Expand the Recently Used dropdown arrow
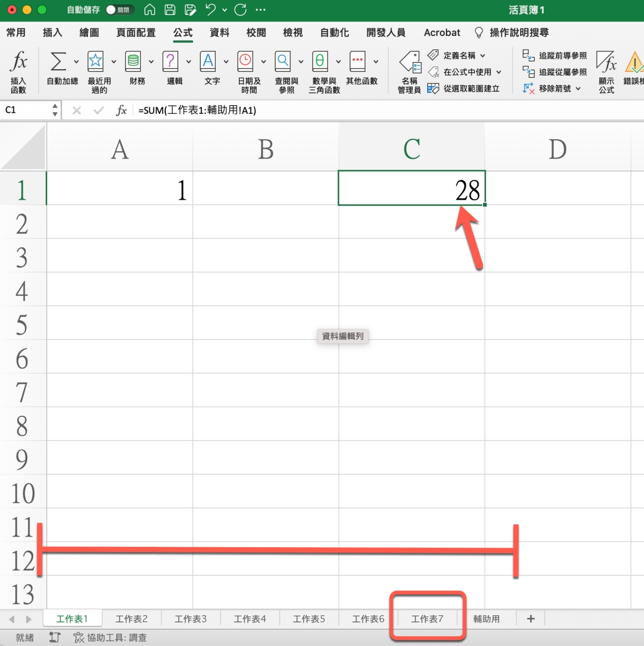644x646 pixels. pos(113,62)
